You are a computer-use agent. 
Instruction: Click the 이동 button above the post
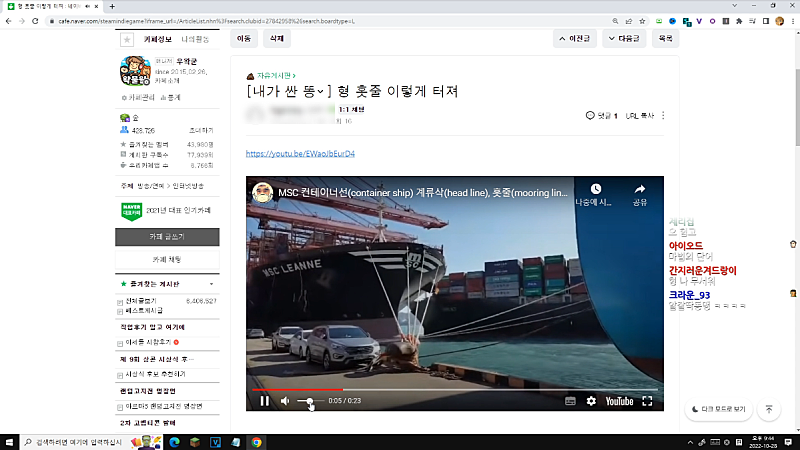point(244,38)
